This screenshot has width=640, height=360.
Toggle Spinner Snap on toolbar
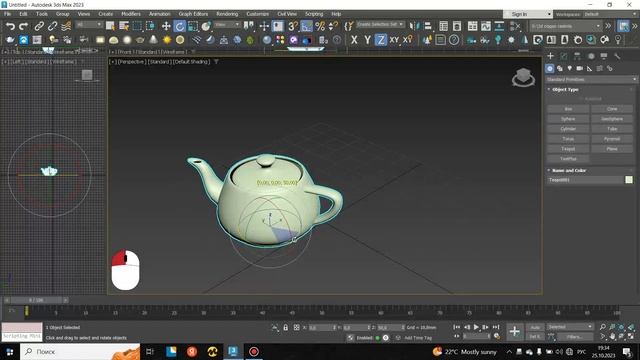pos(333,26)
